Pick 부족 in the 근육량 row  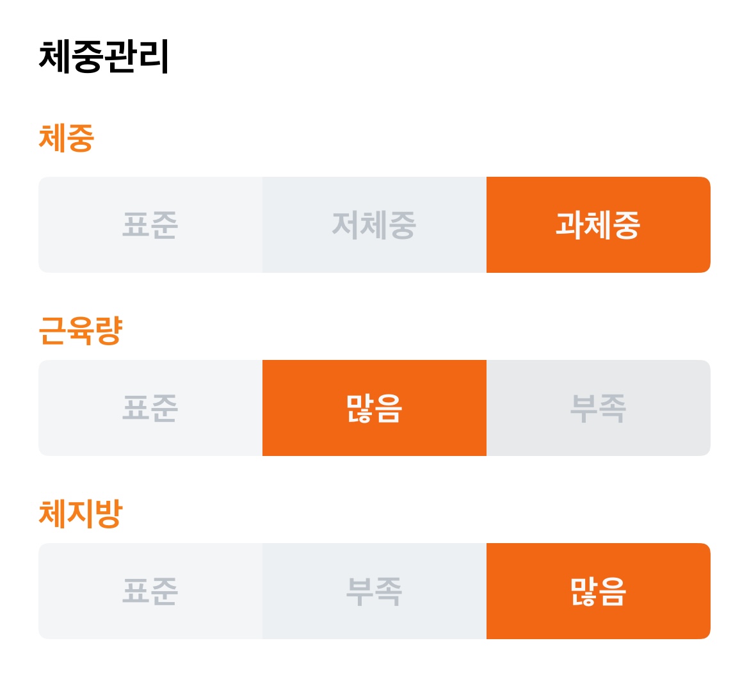(x=599, y=408)
